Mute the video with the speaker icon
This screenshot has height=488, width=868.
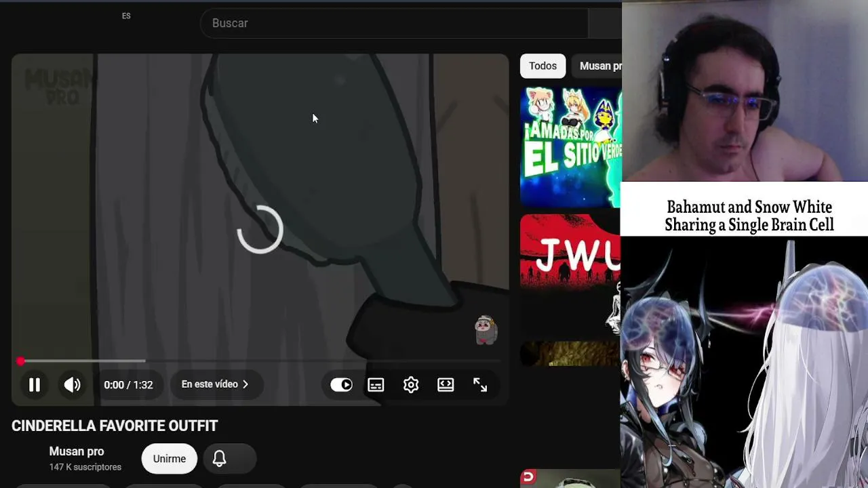[x=72, y=385]
